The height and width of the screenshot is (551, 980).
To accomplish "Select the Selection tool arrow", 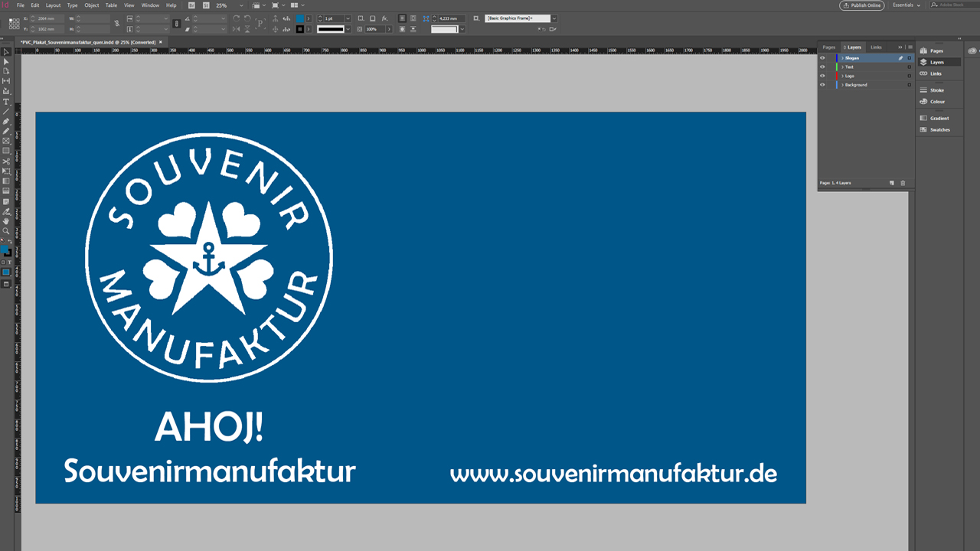I will (x=6, y=51).
